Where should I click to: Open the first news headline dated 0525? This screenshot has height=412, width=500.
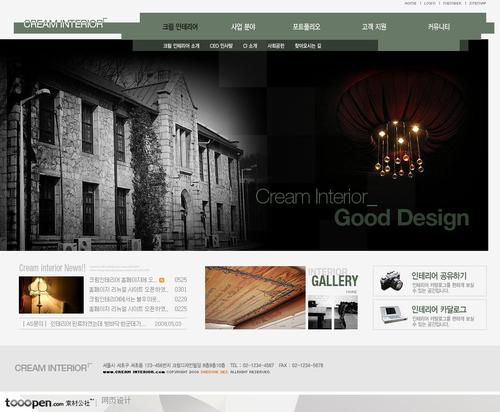coord(123,280)
